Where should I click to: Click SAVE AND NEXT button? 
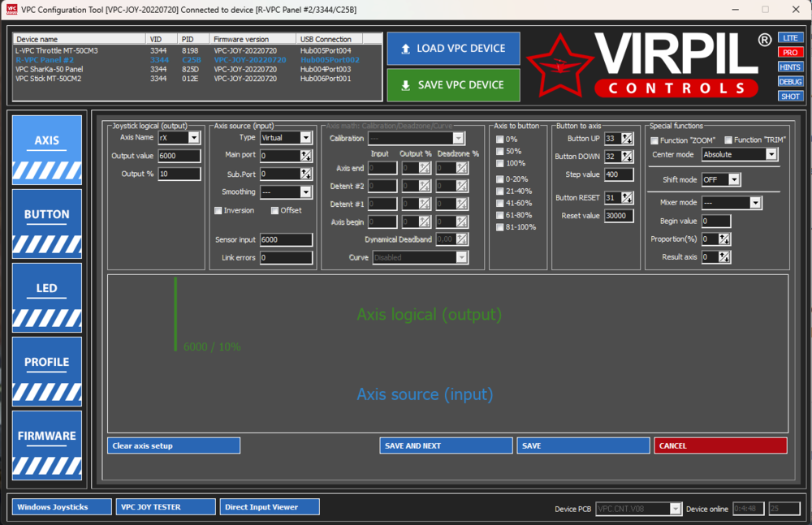tap(446, 445)
